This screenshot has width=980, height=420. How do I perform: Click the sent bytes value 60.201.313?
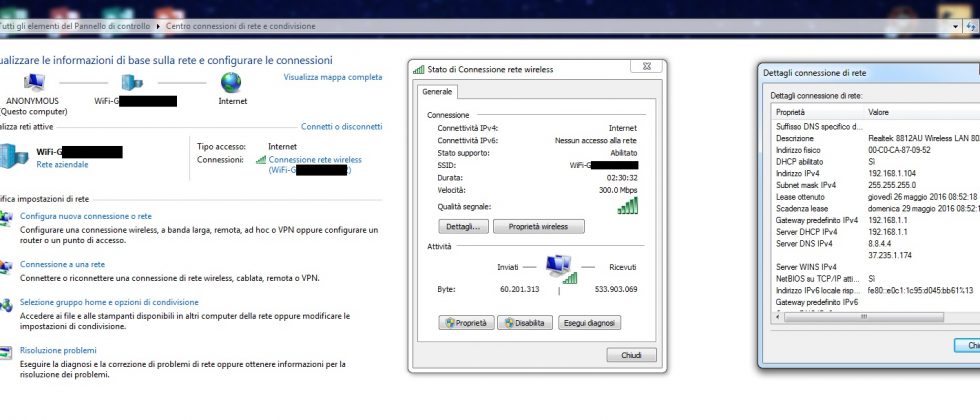(519, 289)
